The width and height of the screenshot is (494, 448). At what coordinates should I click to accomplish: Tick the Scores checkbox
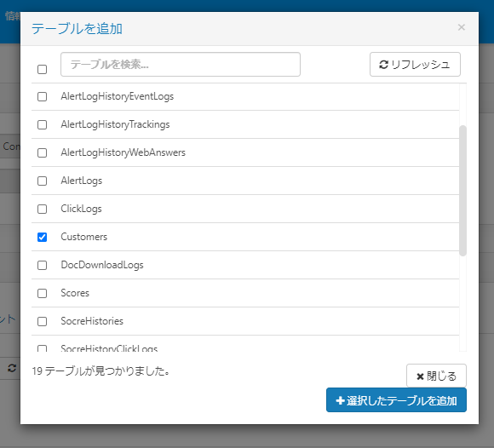point(43,293)
